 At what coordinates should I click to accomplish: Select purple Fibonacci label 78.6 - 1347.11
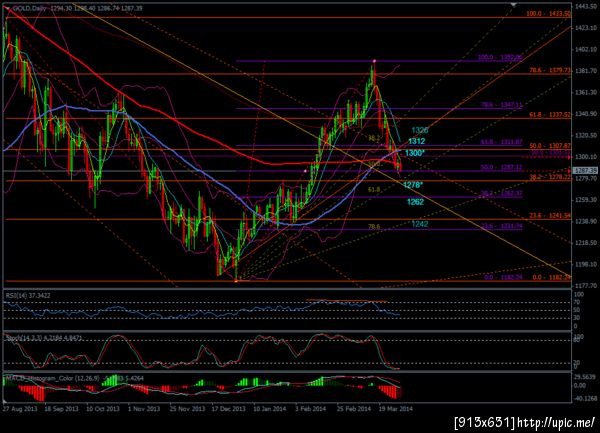pyautogui.click(x=502, y=105)
